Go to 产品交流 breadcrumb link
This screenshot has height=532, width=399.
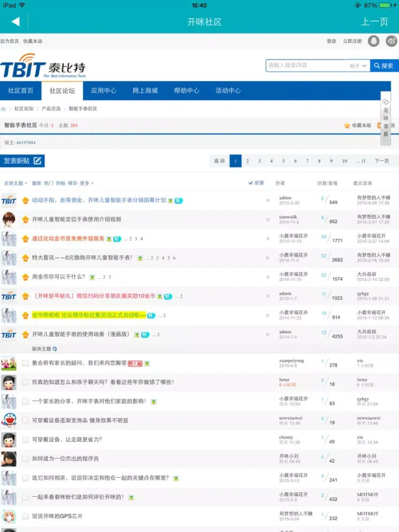(x=51, y=109)
